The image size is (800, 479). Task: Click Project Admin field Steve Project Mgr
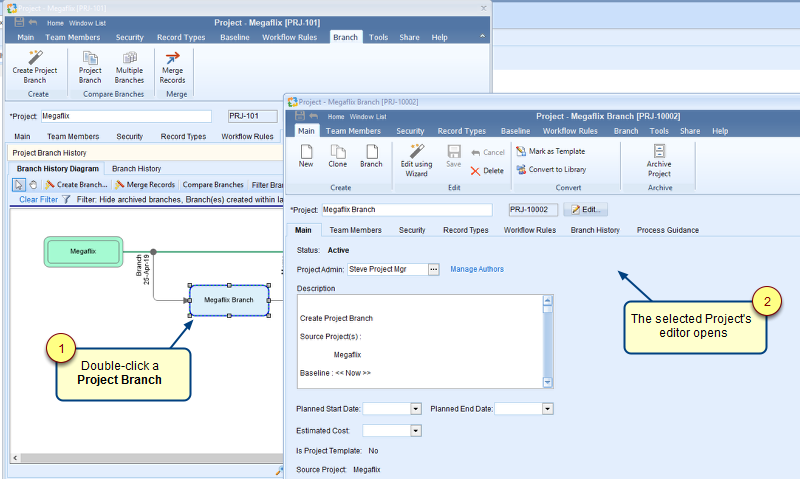point(387,269)
